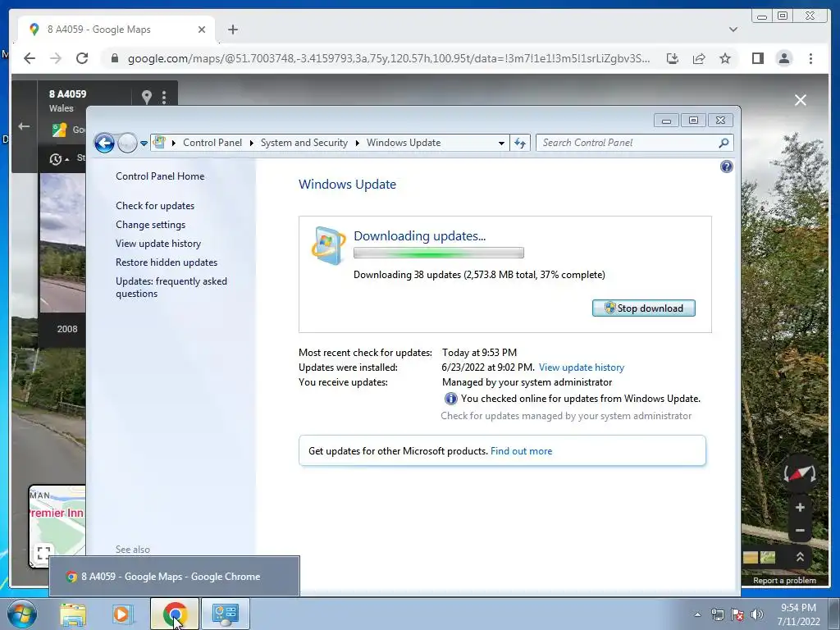
Task: Click Control Panel forward arrow button
Action: 127,143
